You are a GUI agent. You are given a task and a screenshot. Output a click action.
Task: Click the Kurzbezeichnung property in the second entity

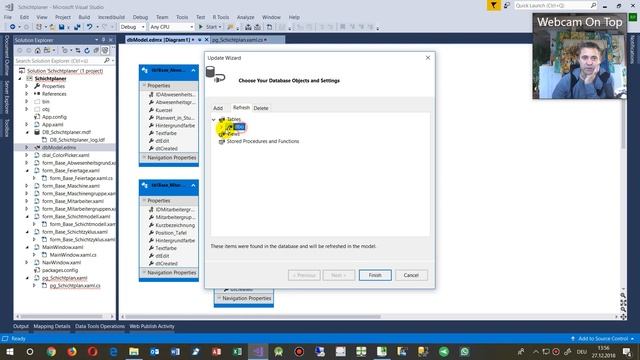pos(175,225)
